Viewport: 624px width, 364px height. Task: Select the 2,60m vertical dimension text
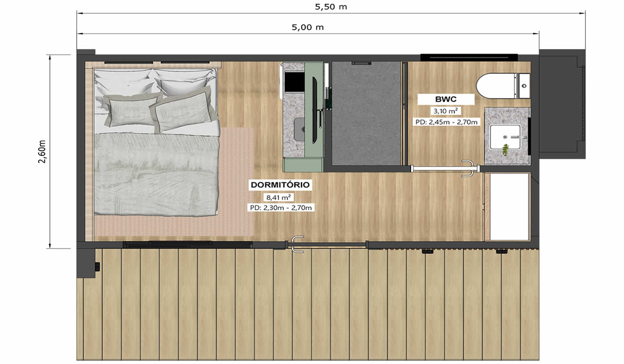[x=41, y=151]
